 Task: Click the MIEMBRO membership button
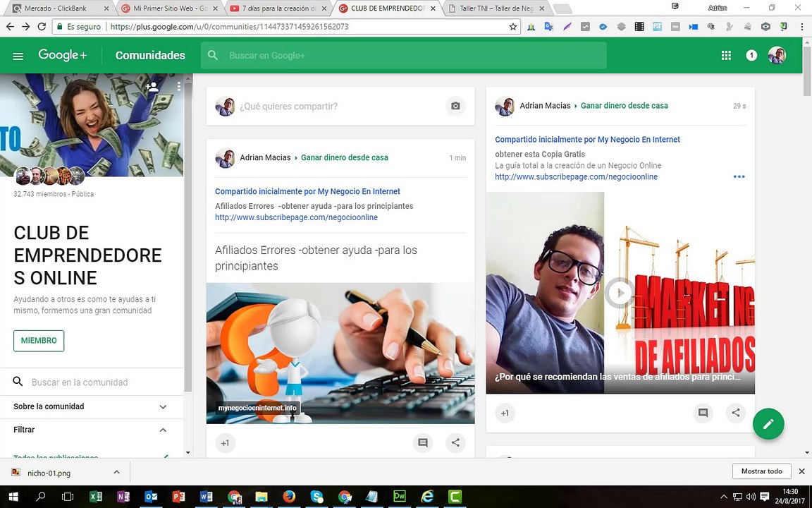point(39,341)
